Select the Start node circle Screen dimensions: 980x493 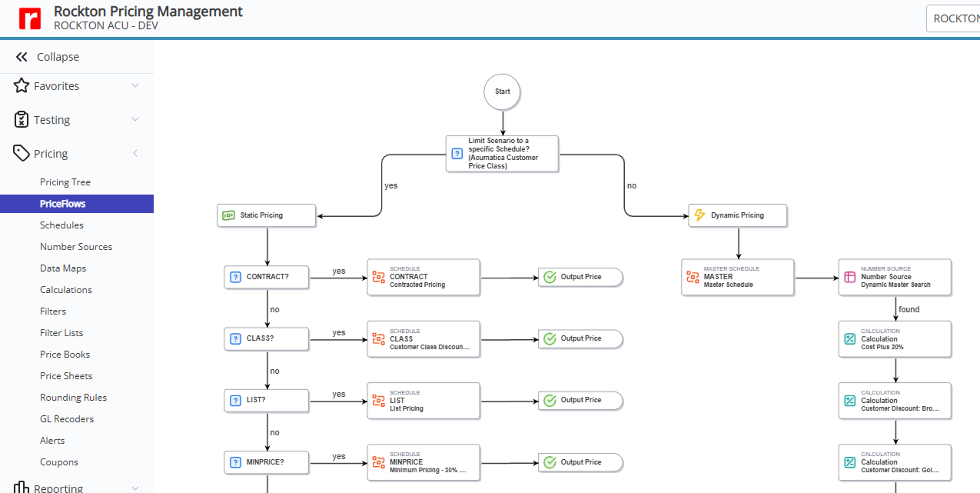pyautogui.click(x=503, y=92)
